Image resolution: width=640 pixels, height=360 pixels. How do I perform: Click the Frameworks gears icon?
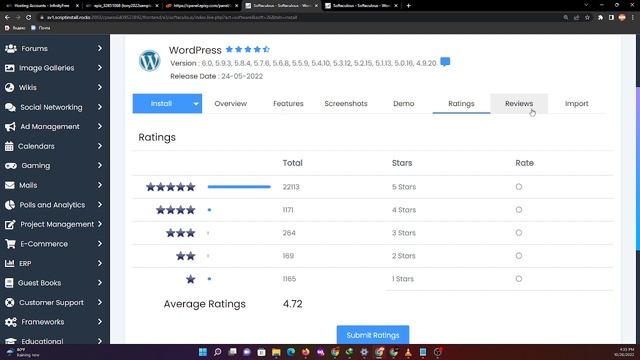11,322
